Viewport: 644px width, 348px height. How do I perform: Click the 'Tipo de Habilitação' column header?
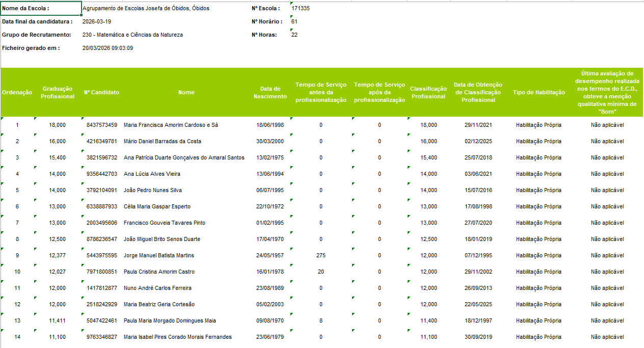tap(539, 92)
